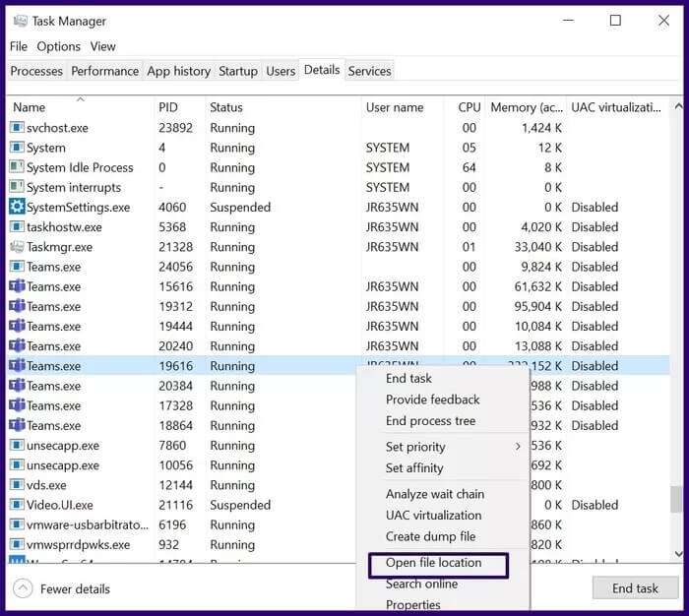This screenshot has height=616, width=689.
Task: Sort by the CPU column header
Action: pos(464,107)
